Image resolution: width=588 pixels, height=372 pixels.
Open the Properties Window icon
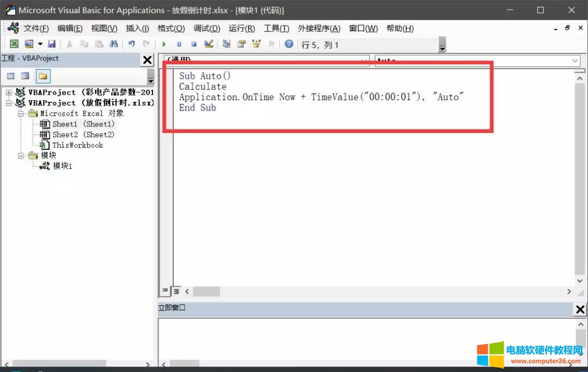240,44
